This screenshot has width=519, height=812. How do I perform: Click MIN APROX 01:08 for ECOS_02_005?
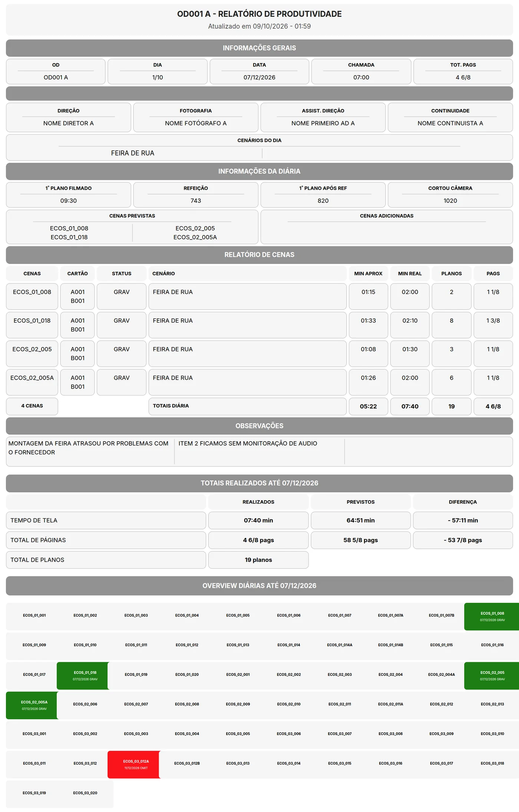point(368,354)
